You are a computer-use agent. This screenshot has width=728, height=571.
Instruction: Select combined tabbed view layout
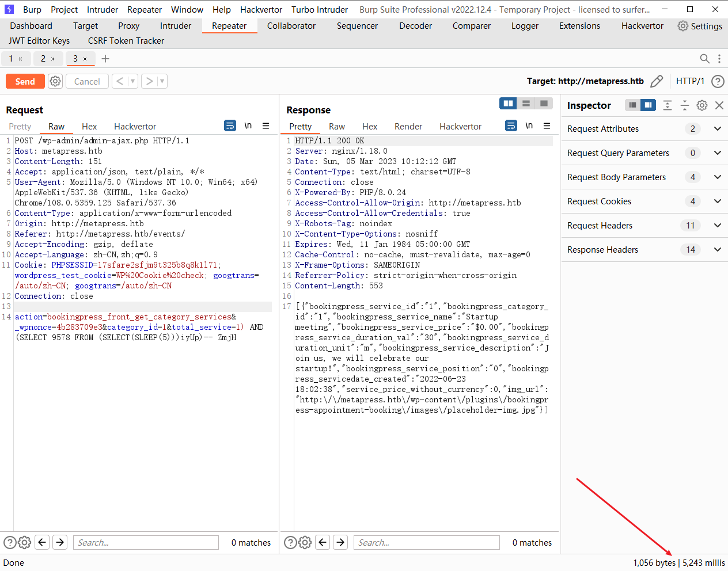[544, 103]
